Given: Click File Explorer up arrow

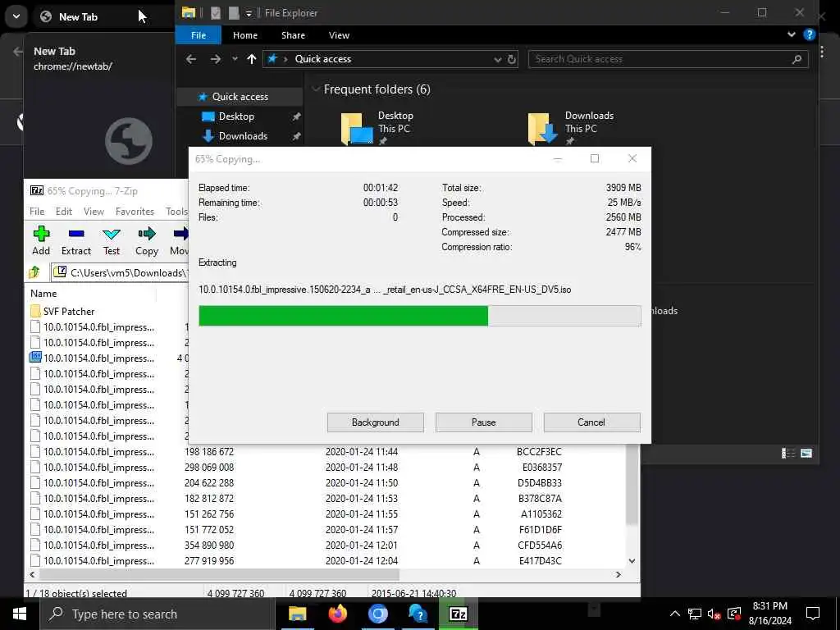Looking at the screenshot, I should click(252, 59).
